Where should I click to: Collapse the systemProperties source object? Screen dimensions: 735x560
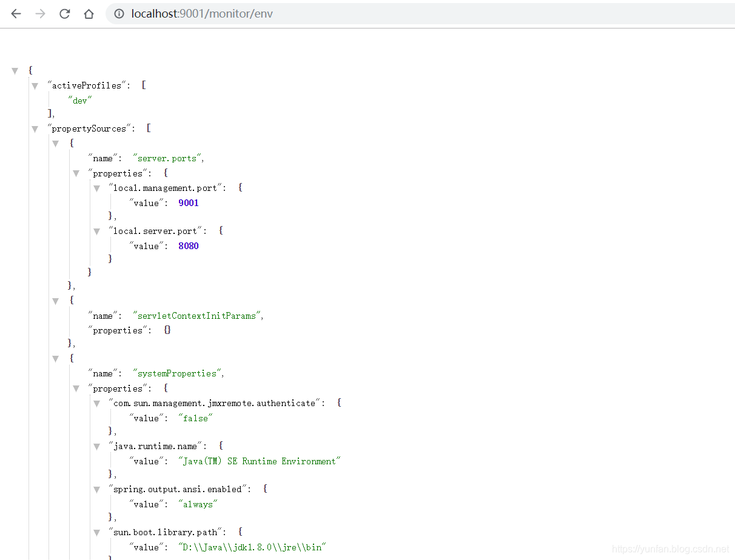(x=56, y=359)
